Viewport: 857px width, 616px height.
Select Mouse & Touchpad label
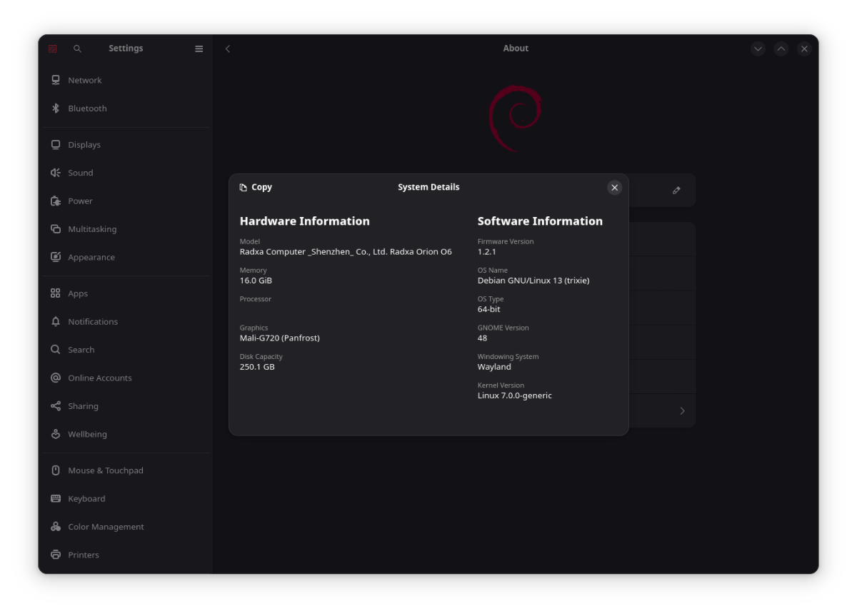click(106, 470)
